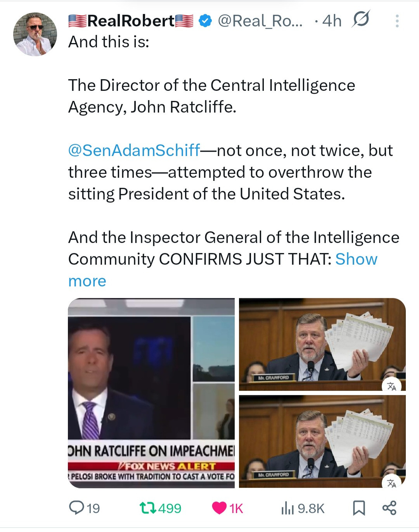The width and height of the screenshot is (419, 532).
Task: Open RealRobert's profile picture
Action: [35, 34]
